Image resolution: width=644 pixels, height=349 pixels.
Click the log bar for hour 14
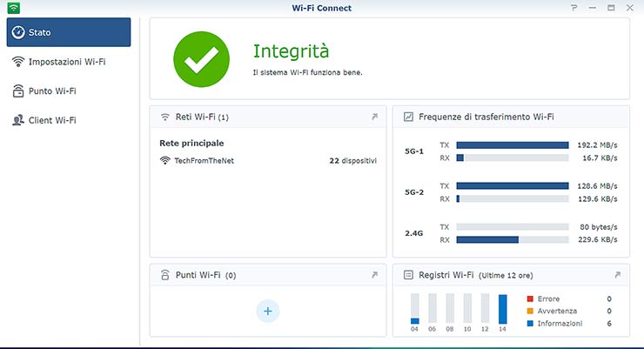pyautogui.click(x=502, y=309)
